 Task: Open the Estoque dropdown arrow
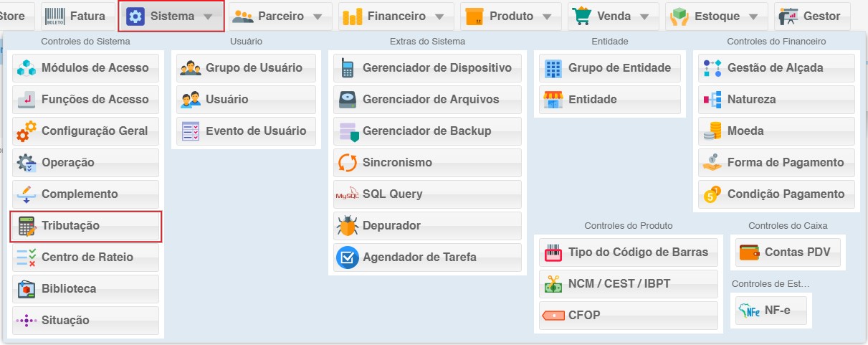753,16
